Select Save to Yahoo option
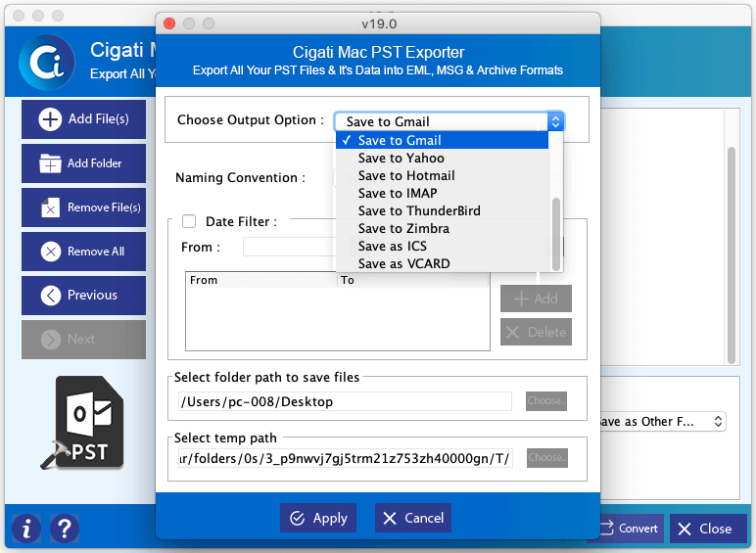Viewport: 756px width, 553px height. [442, 158]
